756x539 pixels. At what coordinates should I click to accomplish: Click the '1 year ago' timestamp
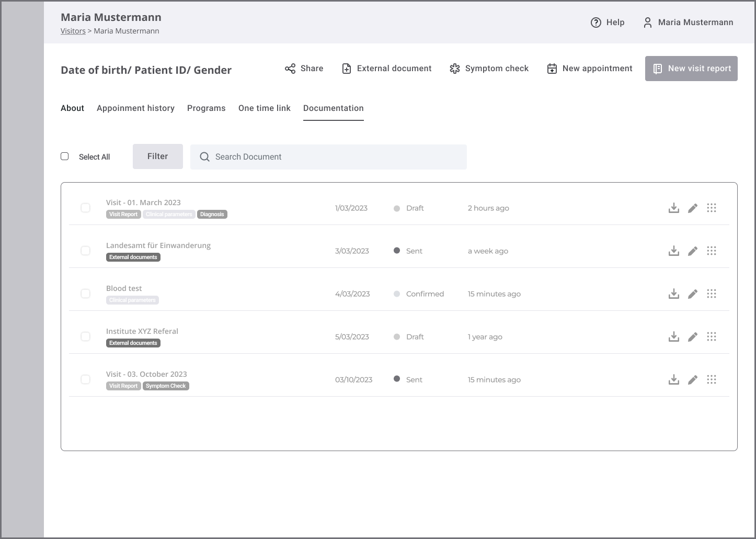point(485,336)
